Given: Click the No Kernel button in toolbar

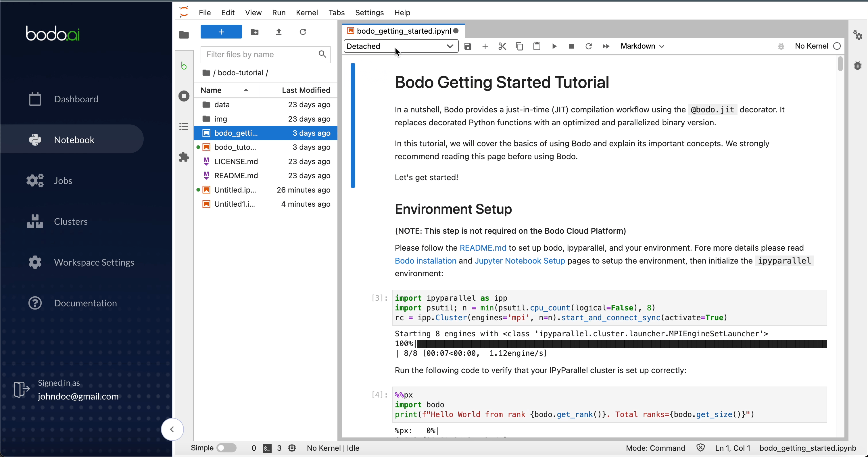Looking at the screenshot, I should (811, 46).
